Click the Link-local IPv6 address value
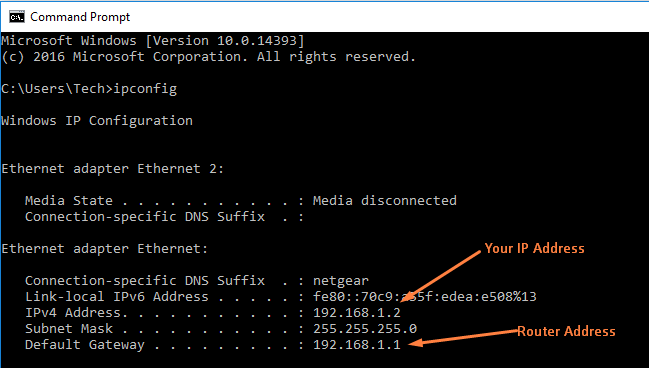Image resolution: width=649 pixels, height=368 pixels. [425, 297]
